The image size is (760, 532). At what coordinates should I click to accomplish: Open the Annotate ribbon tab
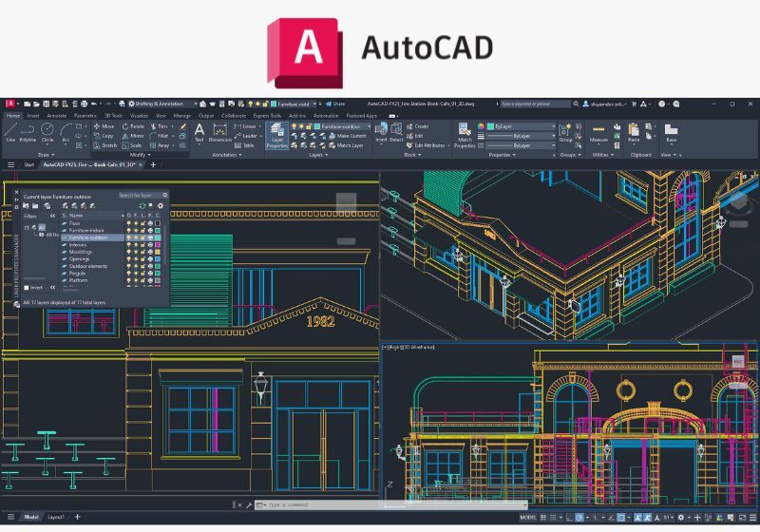(57, 116)
